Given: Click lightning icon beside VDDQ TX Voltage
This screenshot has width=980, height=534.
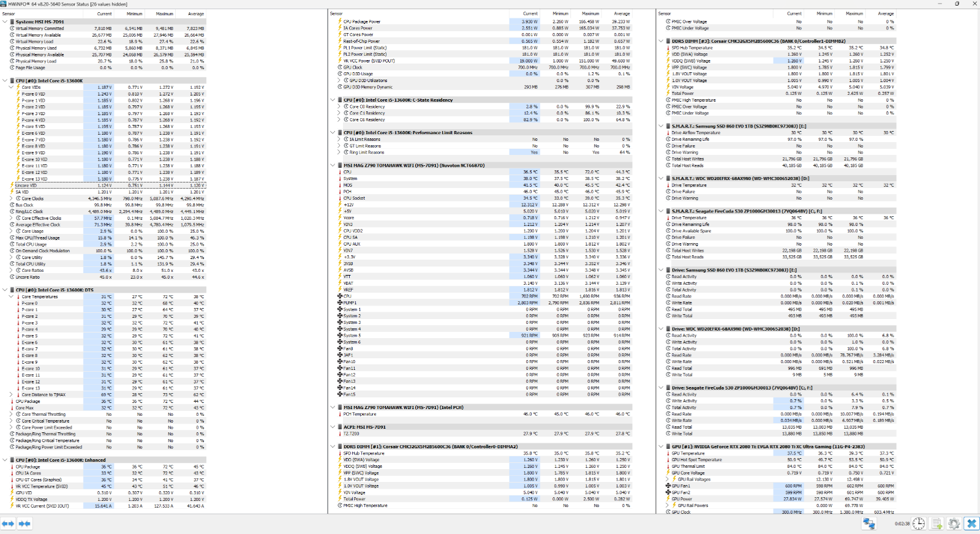Looking at the screenshot, I should 12,499.
